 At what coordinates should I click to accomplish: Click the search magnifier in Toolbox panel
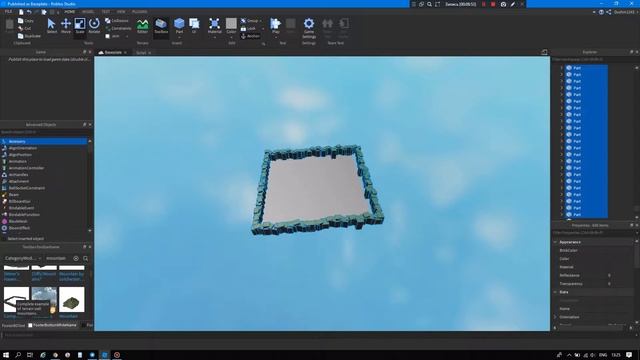pyautogui.click(x=85, y=258)
